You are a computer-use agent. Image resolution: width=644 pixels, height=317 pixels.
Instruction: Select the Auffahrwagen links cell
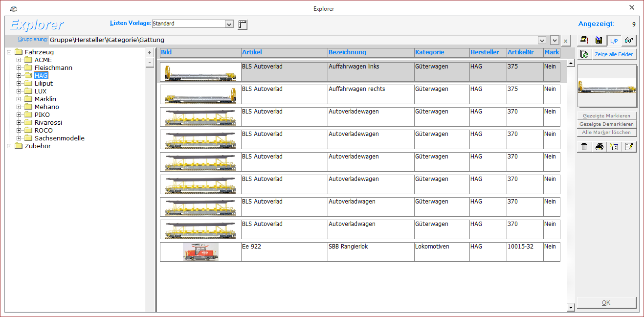pos(371,72)
